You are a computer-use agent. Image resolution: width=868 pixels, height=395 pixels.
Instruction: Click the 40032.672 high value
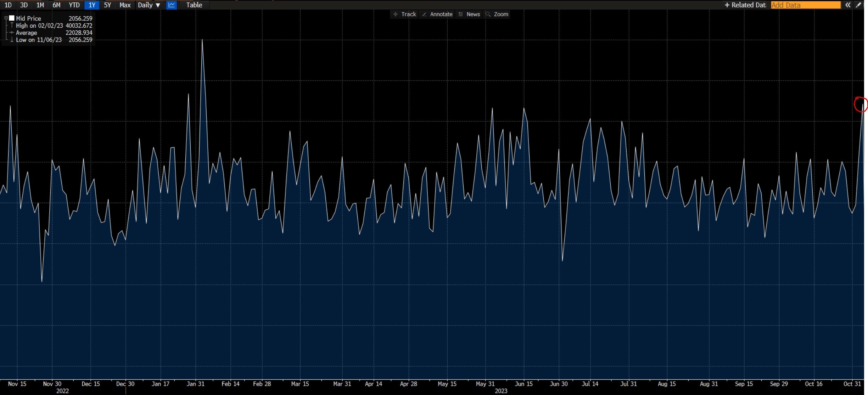point(79,26)
